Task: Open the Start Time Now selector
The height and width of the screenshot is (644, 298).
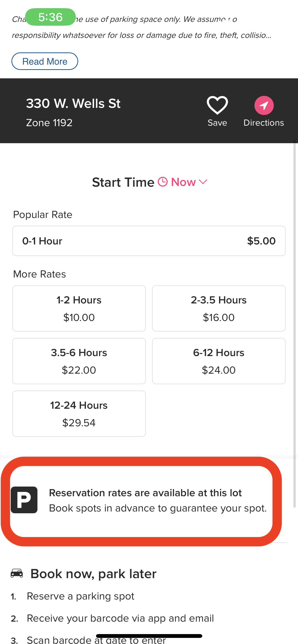Action: (x=183, y=182)
